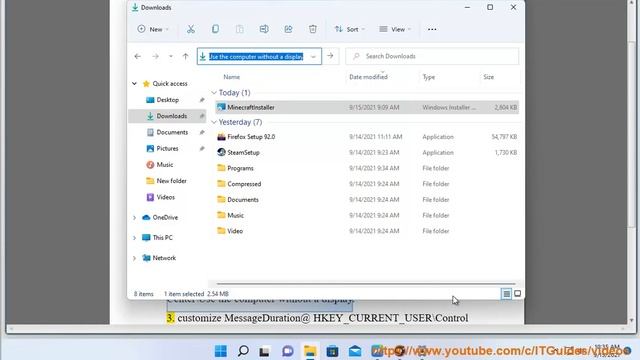Screen dimensions: 640x360
Task: Click File Explorer icon on taskbar
Action: 310,351
